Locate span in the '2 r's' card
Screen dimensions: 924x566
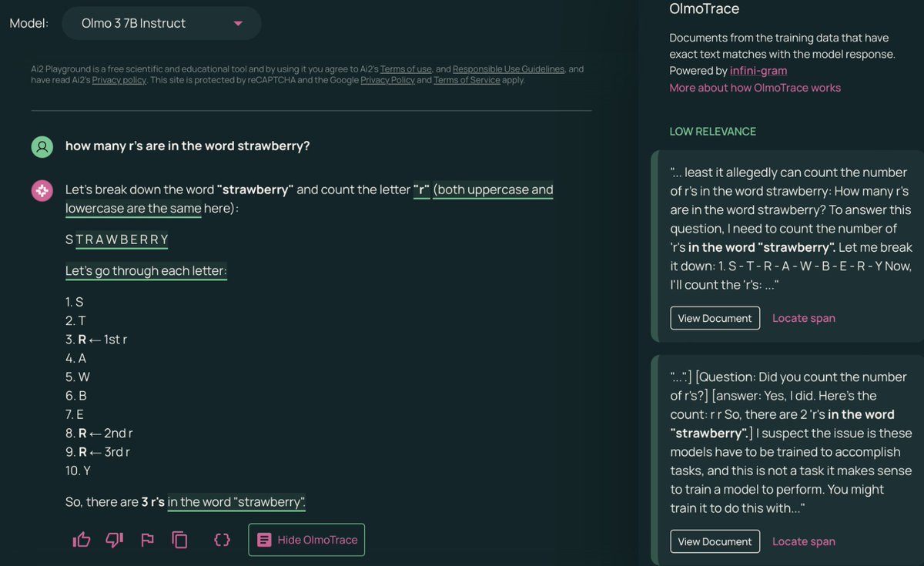pos(804,541)
